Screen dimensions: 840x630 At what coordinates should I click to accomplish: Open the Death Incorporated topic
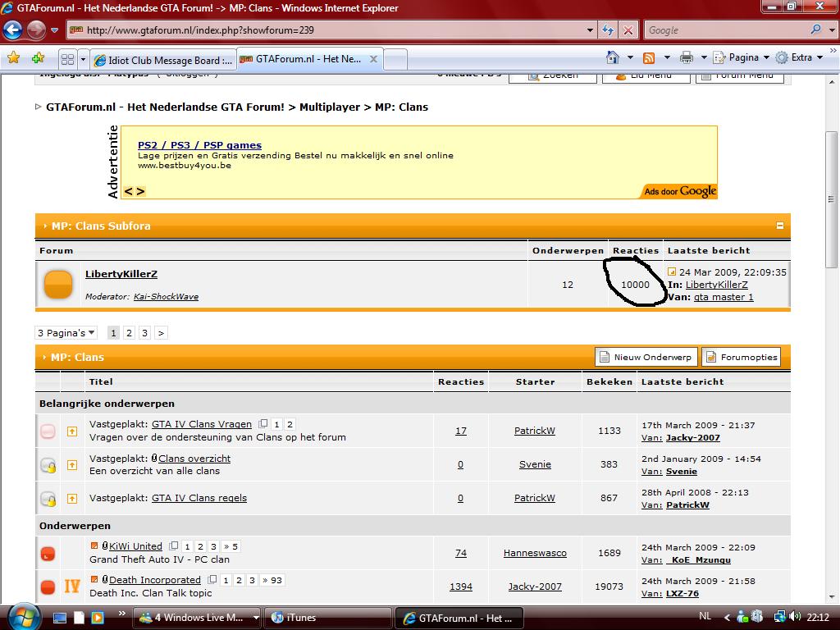click(155, 580)
